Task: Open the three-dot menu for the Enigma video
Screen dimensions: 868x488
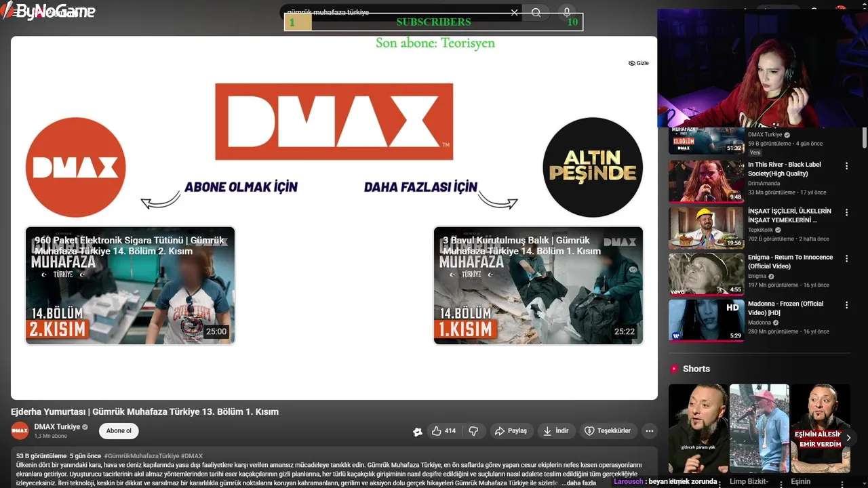Action: [x=846, y=259]
